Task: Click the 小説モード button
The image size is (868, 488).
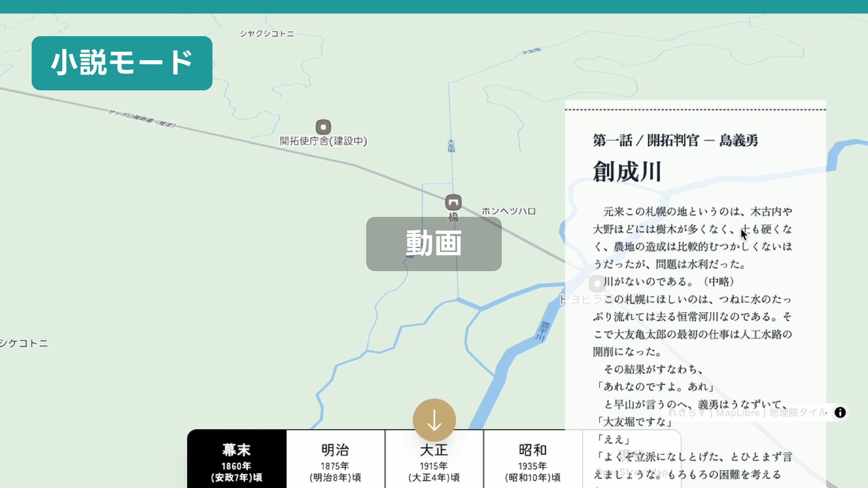Action: click(x=122, y=63)
